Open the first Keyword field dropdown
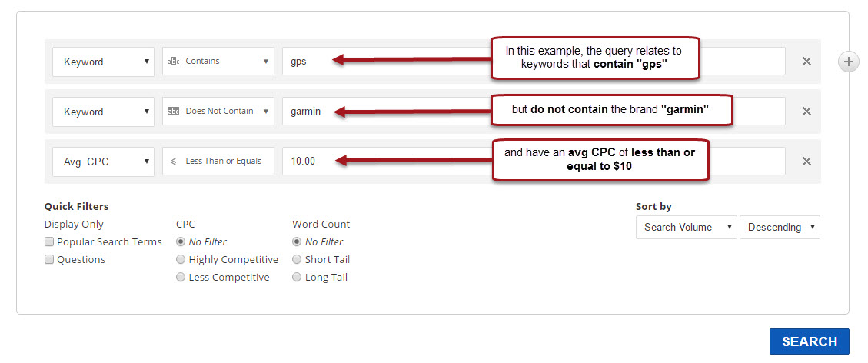 [x=103, y=62]
